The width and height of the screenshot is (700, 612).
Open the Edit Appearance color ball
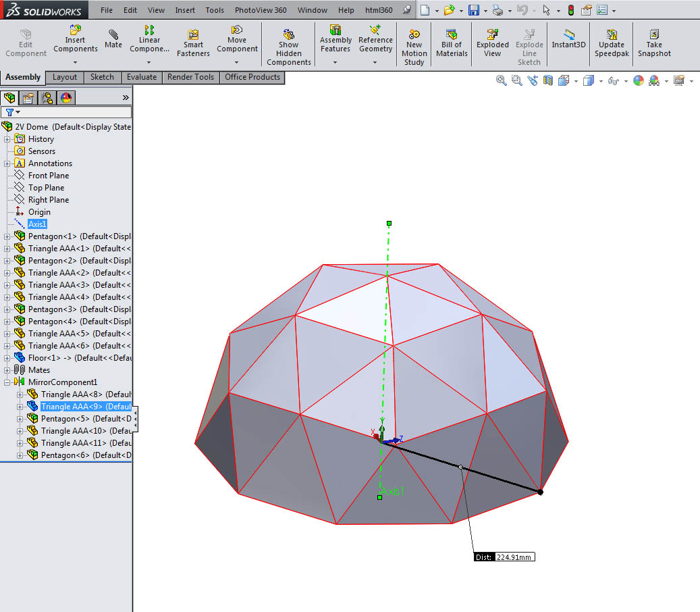(x=639, y=80)
